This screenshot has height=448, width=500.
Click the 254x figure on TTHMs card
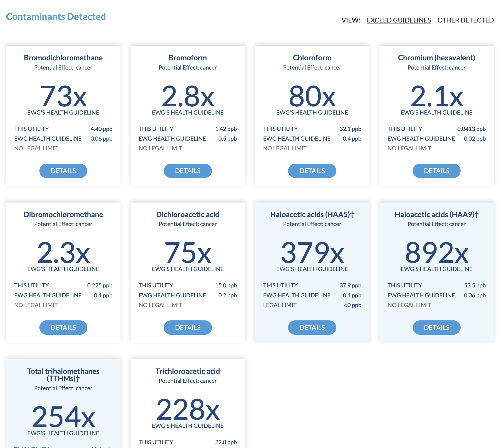pyautogui.click(x=63, y=417)
